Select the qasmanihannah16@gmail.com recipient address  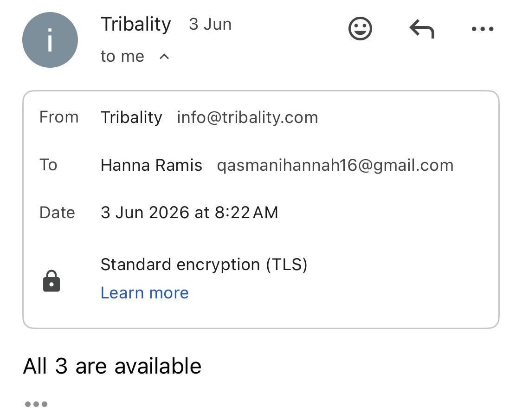pyautogui.click(x=335, y=166)
